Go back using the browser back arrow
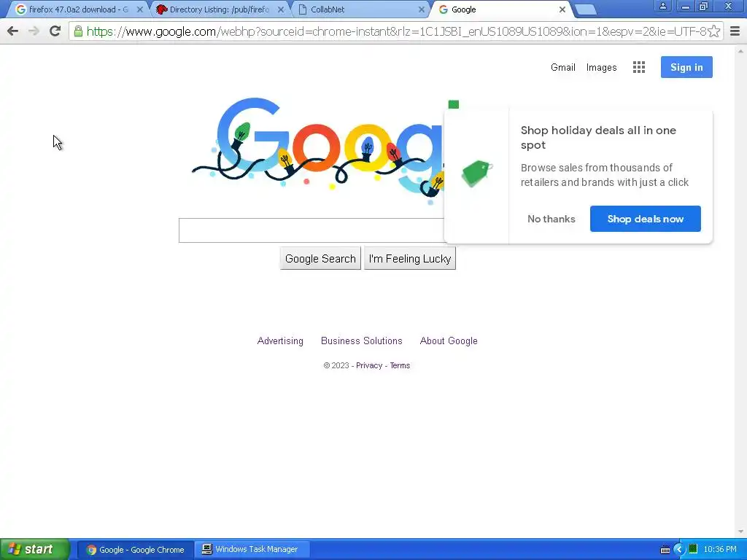Image resolution: width=747 pixels, height=560 pixels. pos(13,31)
